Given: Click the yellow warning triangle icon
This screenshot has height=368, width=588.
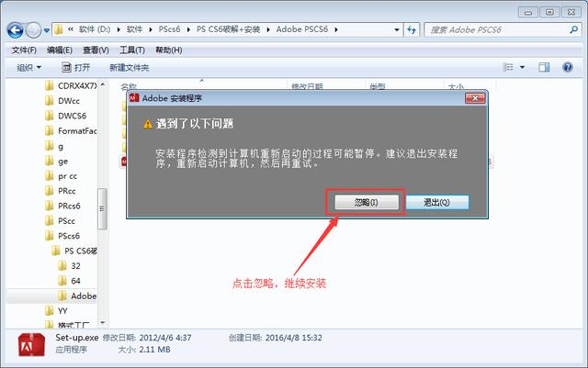Looking at the screenshot, I should 148,124.
